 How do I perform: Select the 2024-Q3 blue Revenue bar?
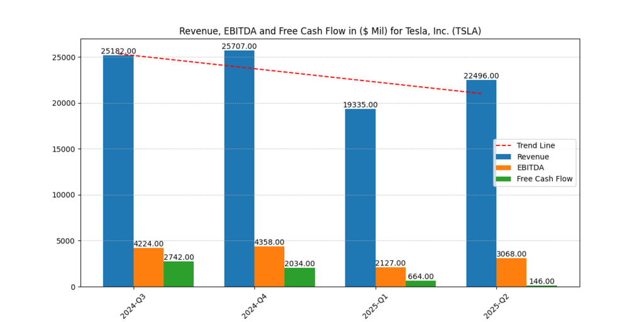coord(118,171)
